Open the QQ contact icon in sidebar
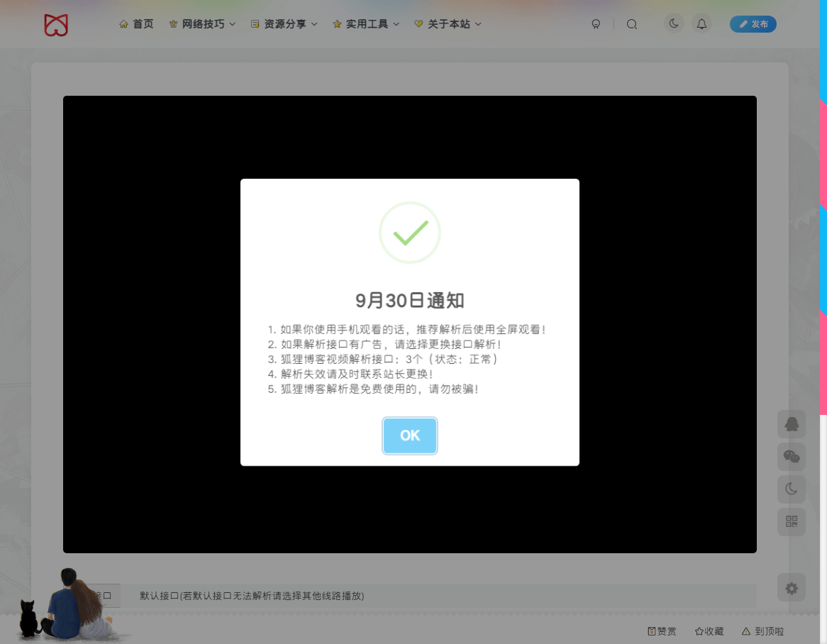827x644 pixels. 792,424
